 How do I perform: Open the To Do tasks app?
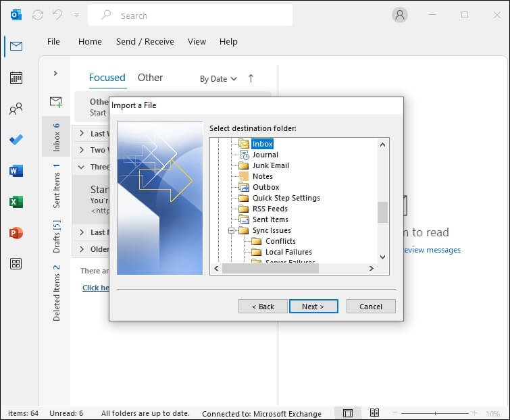[16, 140]
